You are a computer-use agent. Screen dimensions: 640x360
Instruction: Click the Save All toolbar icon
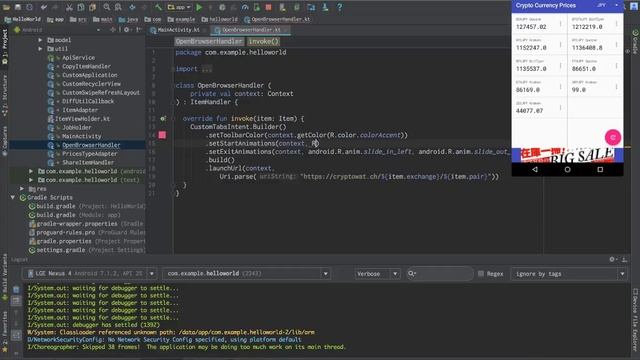pos(18,7)
